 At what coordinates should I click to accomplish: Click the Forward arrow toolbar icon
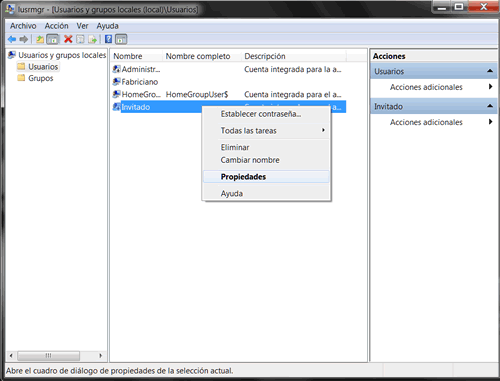pyautogui.click(x=23, y=39)
